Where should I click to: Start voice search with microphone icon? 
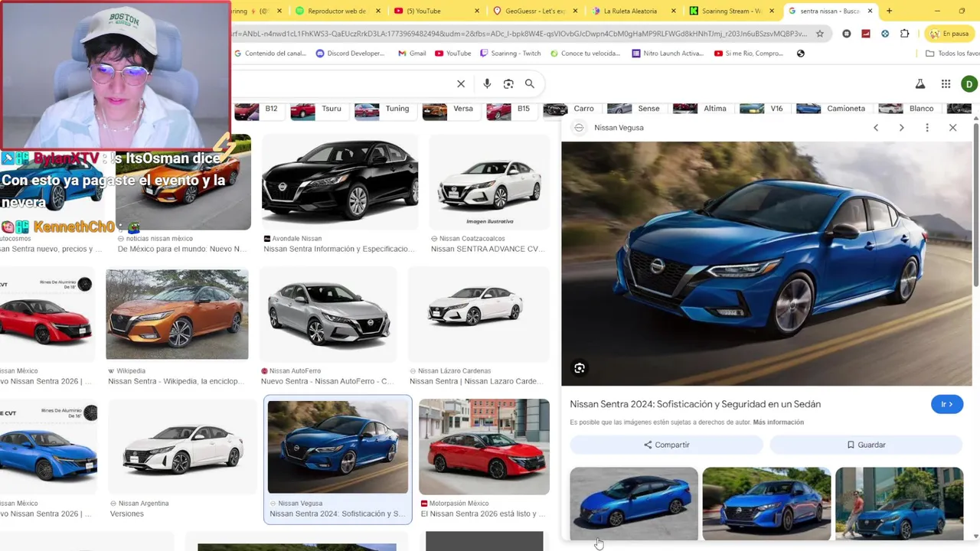pos(487,84)
